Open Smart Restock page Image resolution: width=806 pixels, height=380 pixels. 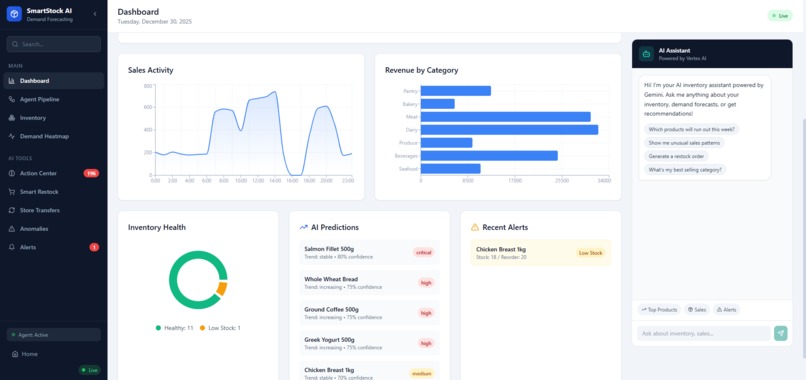pos(53,192)
